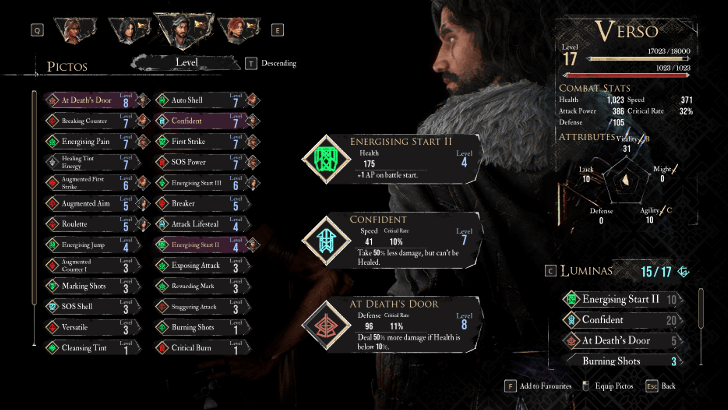Click the At Death's Door diamond icon

coord(326,325)
